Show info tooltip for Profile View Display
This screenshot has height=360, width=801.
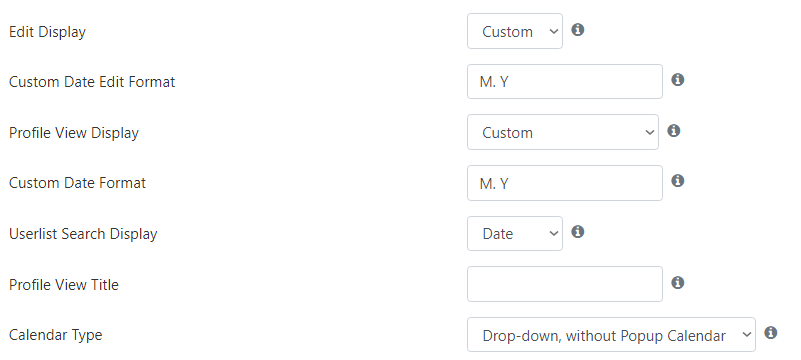click(673, 131)
